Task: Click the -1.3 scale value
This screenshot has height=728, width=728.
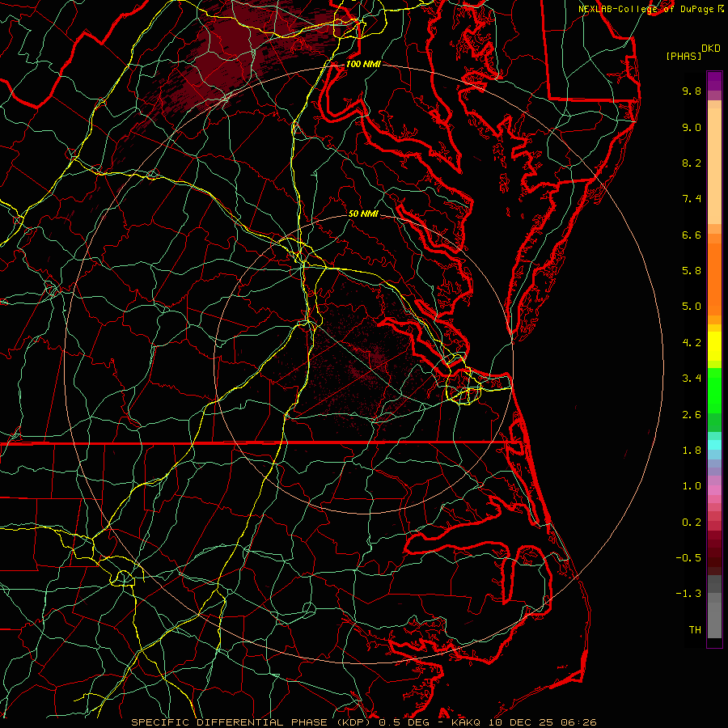Action: (688, 595)
